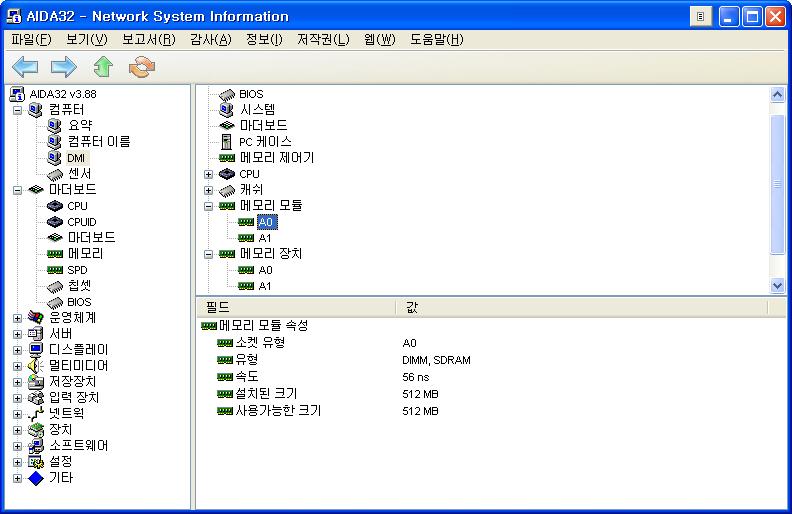Select the CPUID tree item
This screenshot has height=514, width=792.
click(x=82, y=222)
